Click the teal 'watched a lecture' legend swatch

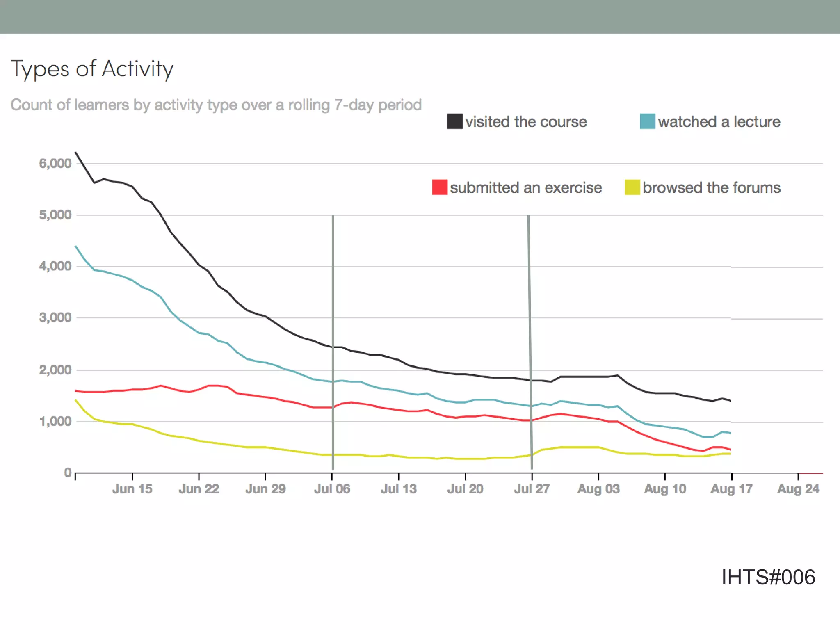[x=647, y=121]
